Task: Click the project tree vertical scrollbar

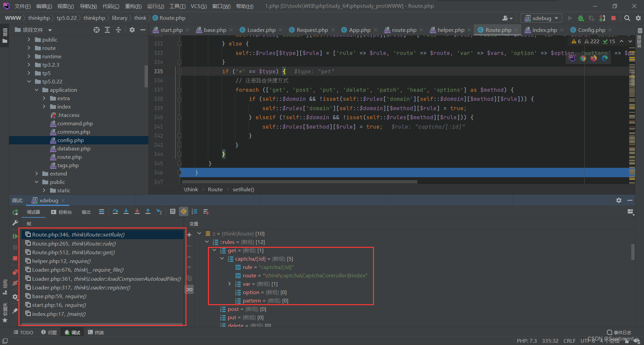Action: pyautogui.click(x=146, y=76)
